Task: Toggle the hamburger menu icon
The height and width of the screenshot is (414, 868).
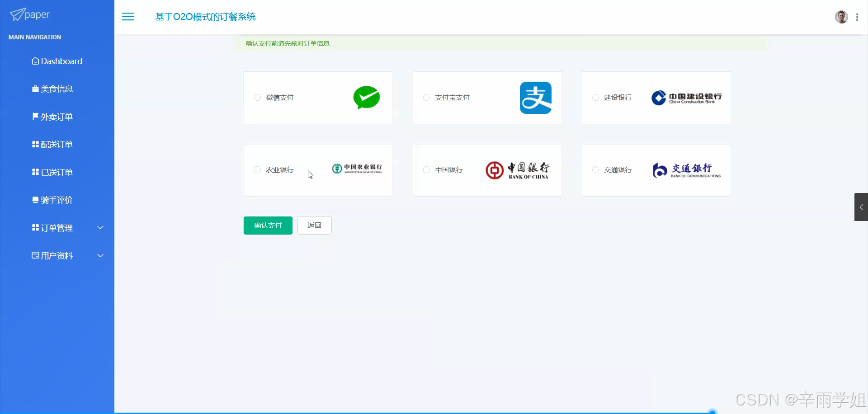Action: click(x=128, y=17)
